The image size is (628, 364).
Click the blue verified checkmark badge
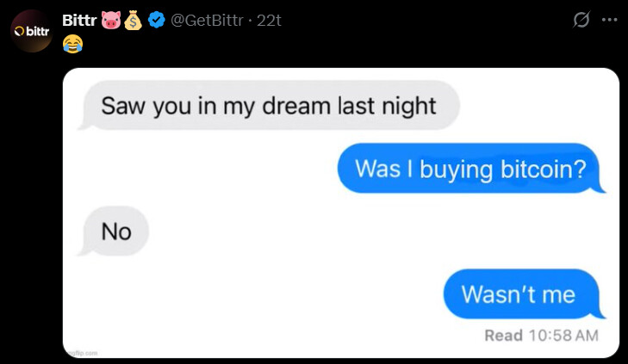(156, 20)
